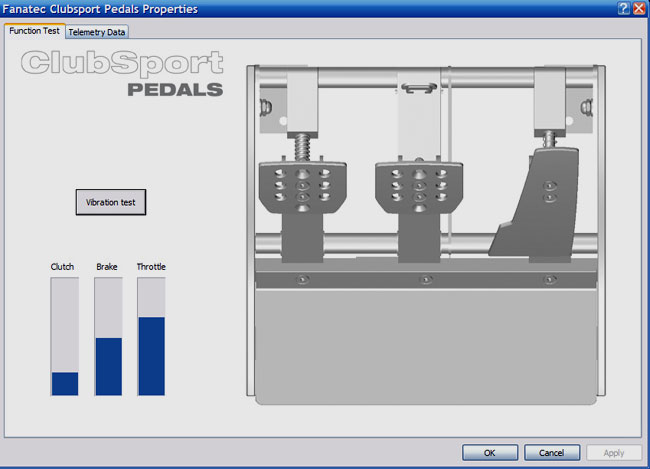
Task: Select the Function Test tab
Action: pyautogui.click(x=34, y=31)
